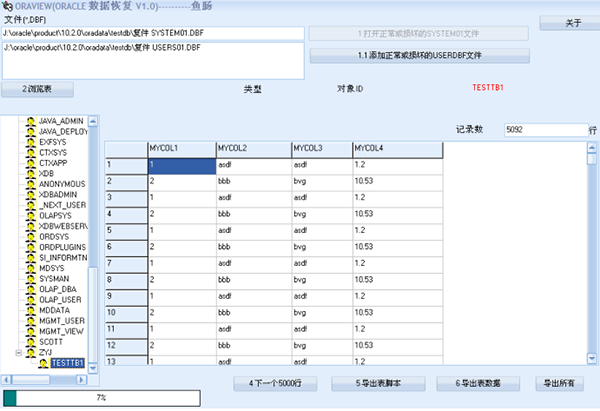Click the bvg cell in row 4

322,215
